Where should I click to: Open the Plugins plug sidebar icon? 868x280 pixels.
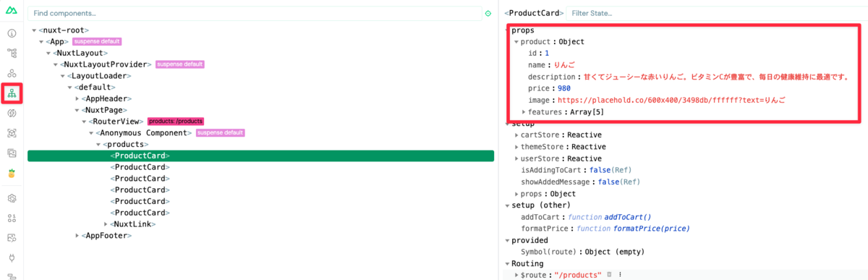tap(12, 258)
